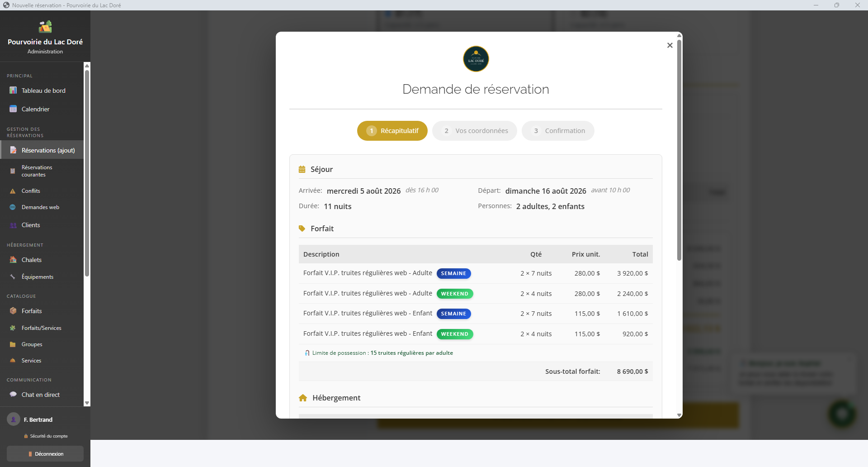Click 2 adultes, 2 enfants value
Viewport: 868px width, 467px height.
[x=550, y=206]
